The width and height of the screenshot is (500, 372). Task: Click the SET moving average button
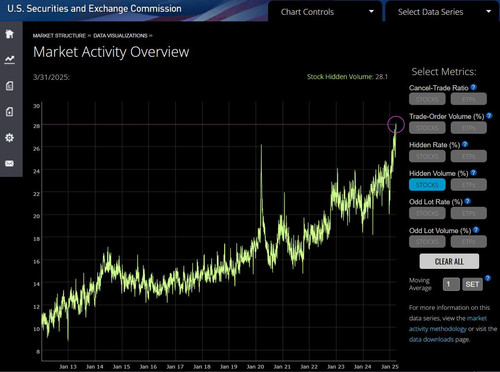pos(472,284)
